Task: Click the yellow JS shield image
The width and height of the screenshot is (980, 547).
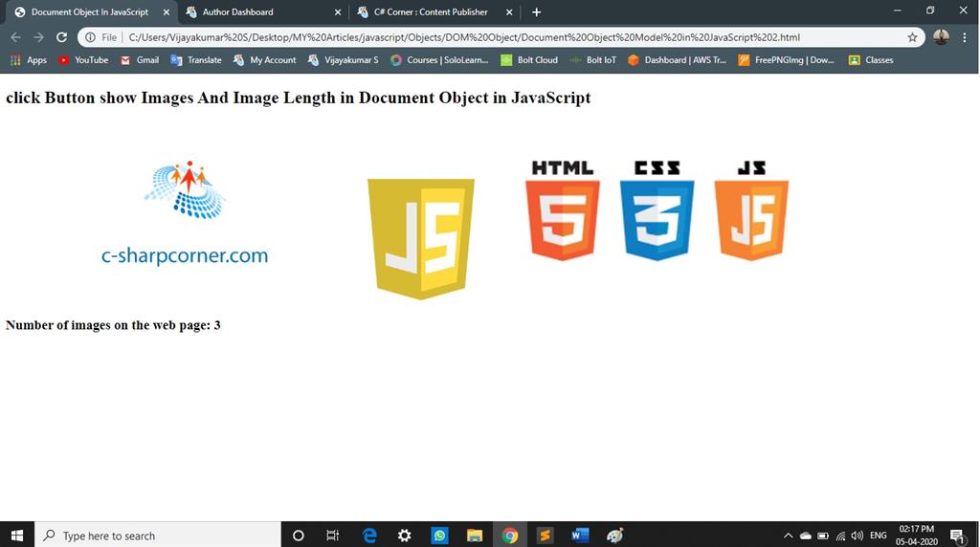Action: [x=421, y=239]
